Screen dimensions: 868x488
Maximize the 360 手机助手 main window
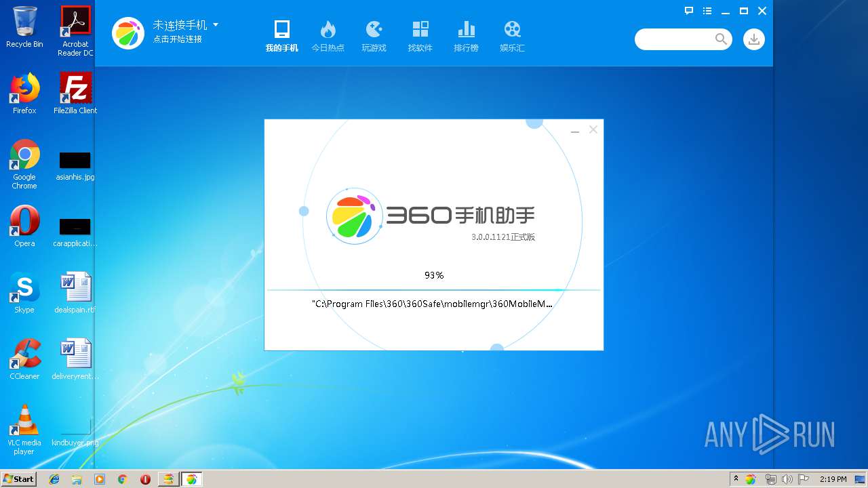click(x=744, y=11)
